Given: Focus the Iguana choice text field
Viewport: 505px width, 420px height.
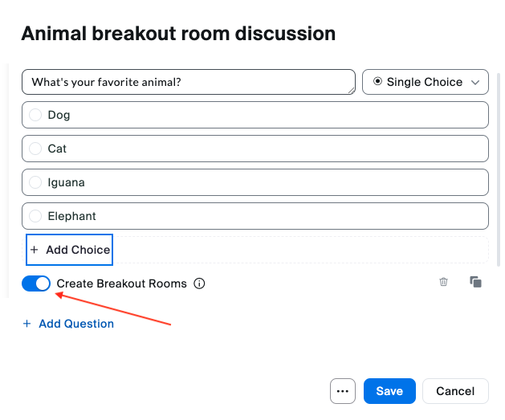Looking at the screenshot, I should click(x=265, y=182).
